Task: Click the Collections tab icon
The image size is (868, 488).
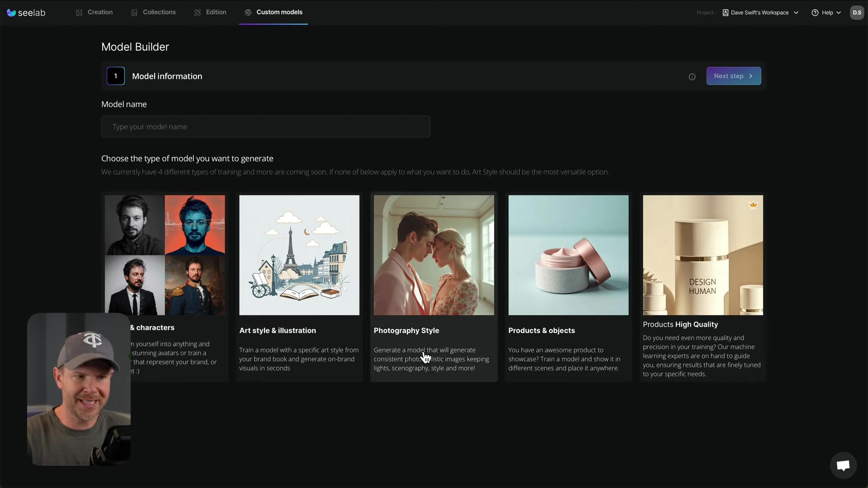Action: tap(134, 13)
